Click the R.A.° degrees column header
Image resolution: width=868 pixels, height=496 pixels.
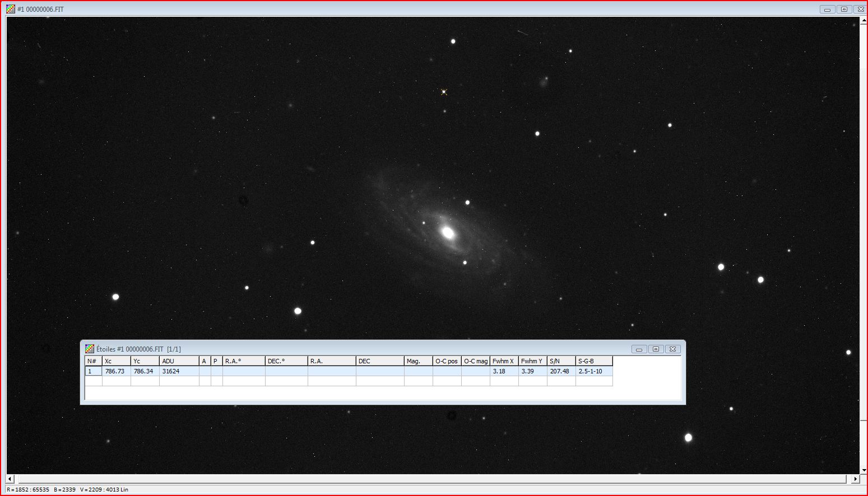244,361
